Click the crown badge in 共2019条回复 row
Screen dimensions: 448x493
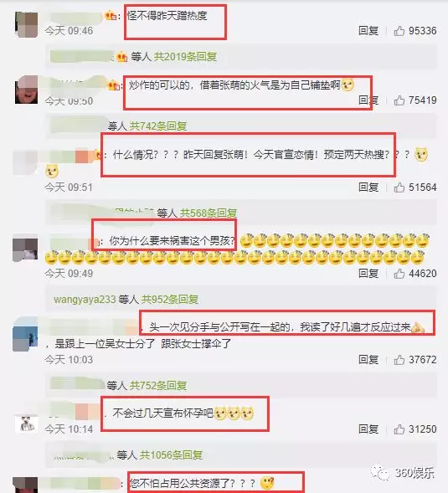click(121, 57)
